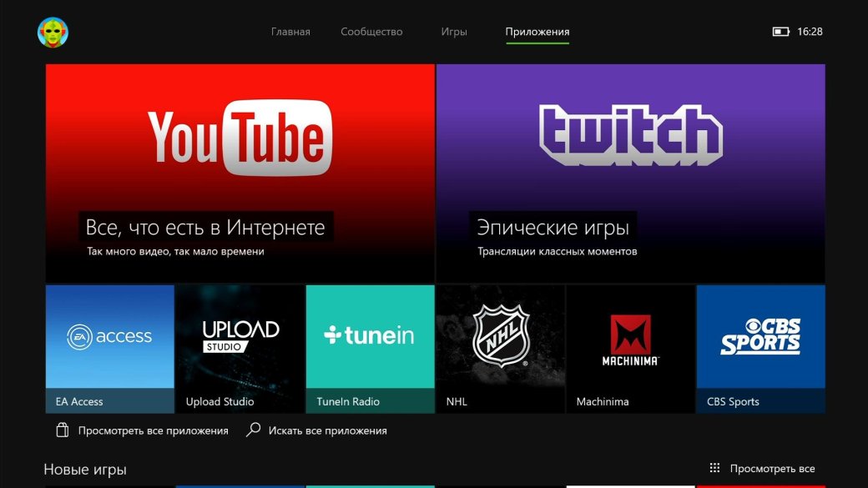868x488 pixels.
Task: Open the user profile avatar
Action: [x=53, y=32]
